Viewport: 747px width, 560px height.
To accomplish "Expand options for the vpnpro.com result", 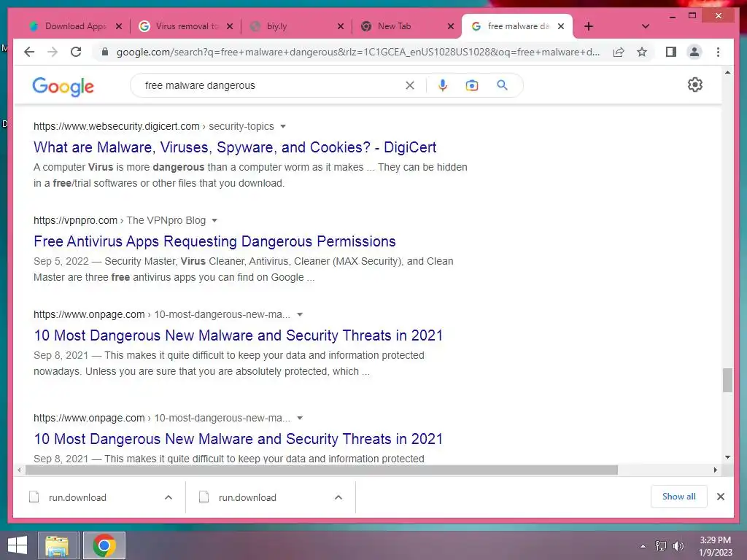I will click(214, 220).
